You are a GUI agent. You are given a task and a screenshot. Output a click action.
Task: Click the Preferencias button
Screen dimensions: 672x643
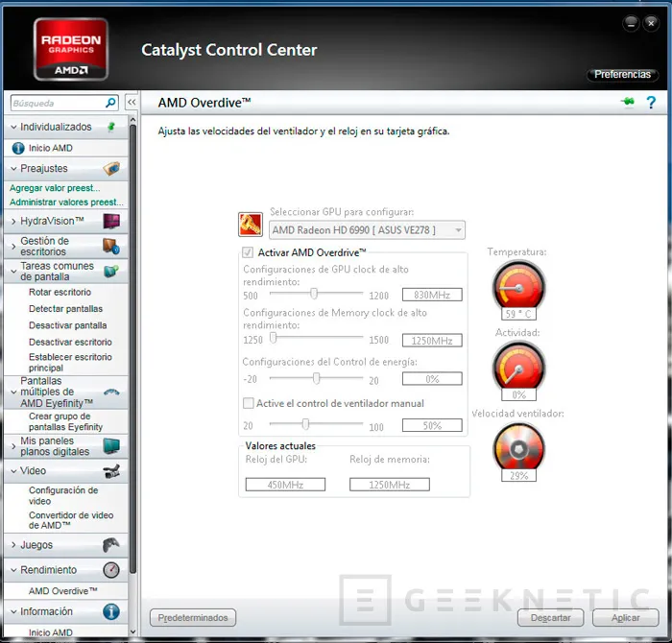[x=622, y=75]
